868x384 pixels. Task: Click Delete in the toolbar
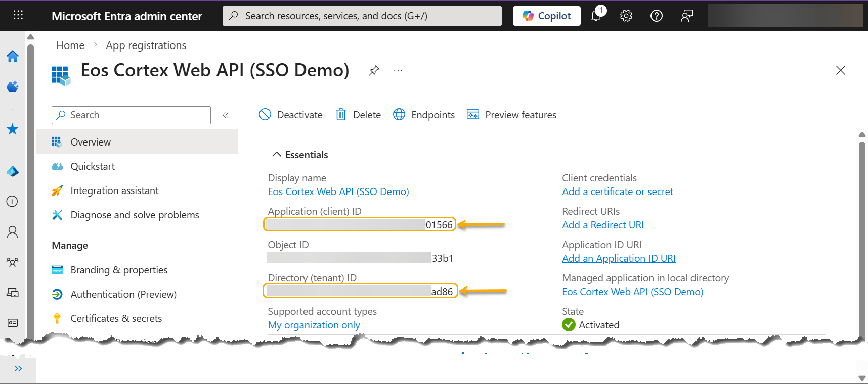pos(358,115)
